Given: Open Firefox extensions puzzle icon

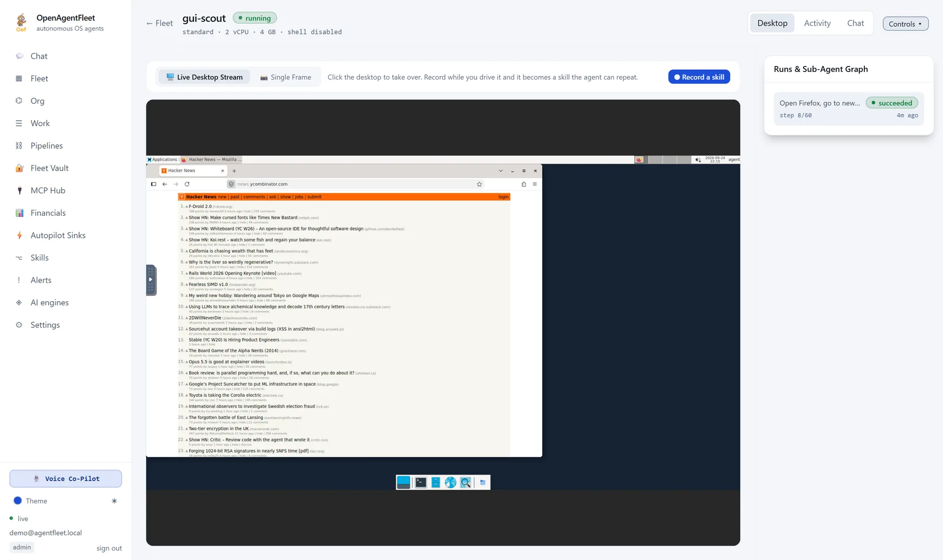Looking at the screenshot, I should point(524,184).
